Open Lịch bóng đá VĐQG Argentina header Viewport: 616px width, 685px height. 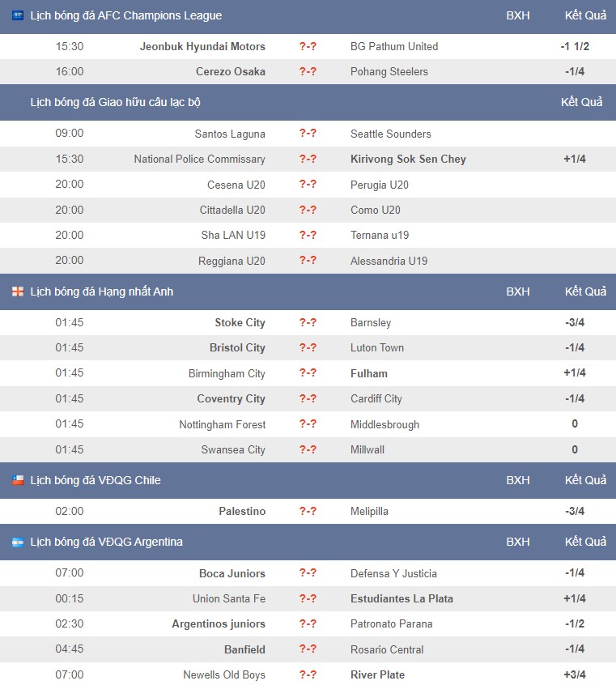(x=107, y=542)
